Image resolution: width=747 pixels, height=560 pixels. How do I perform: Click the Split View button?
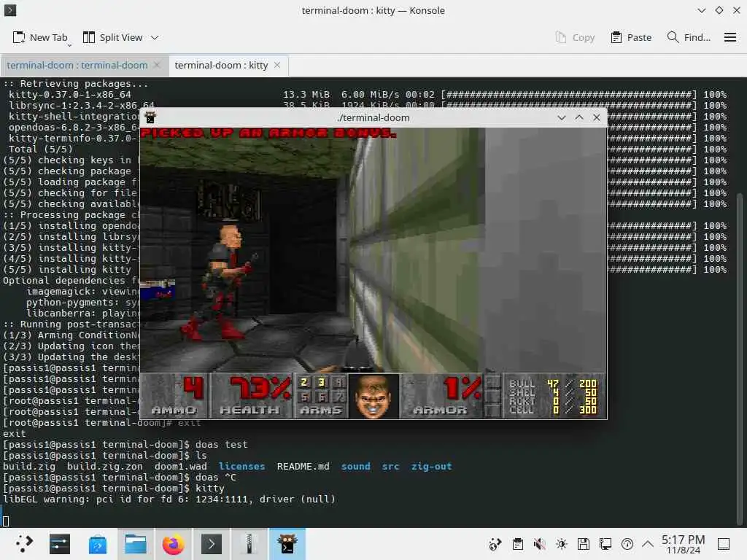click(113, 38)
